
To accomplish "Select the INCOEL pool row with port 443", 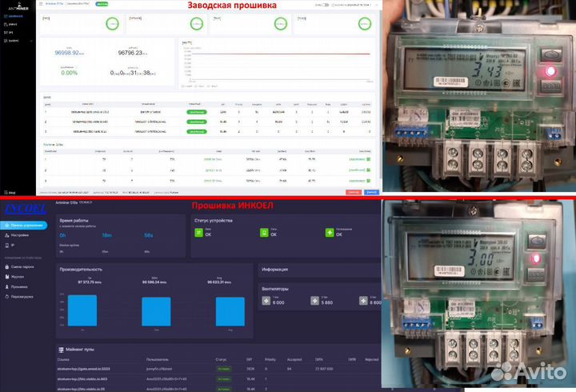I will coord(218,378).
